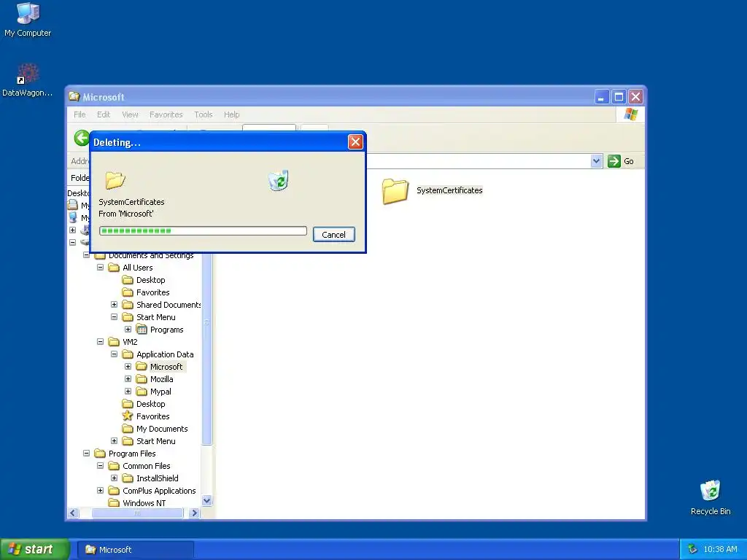This screenshot has height=560, width=747.
Task: Open the Help menu
Action: (231, 114)
